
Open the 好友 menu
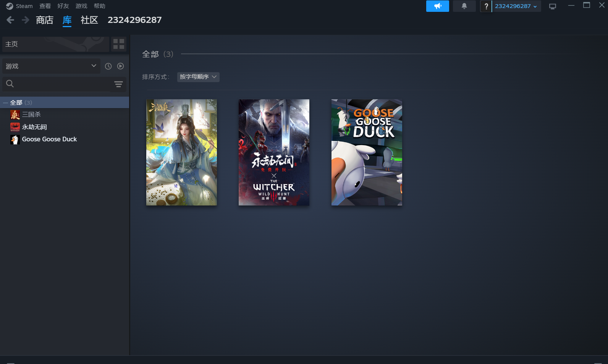pyautogui.click(x=63, y=6)
